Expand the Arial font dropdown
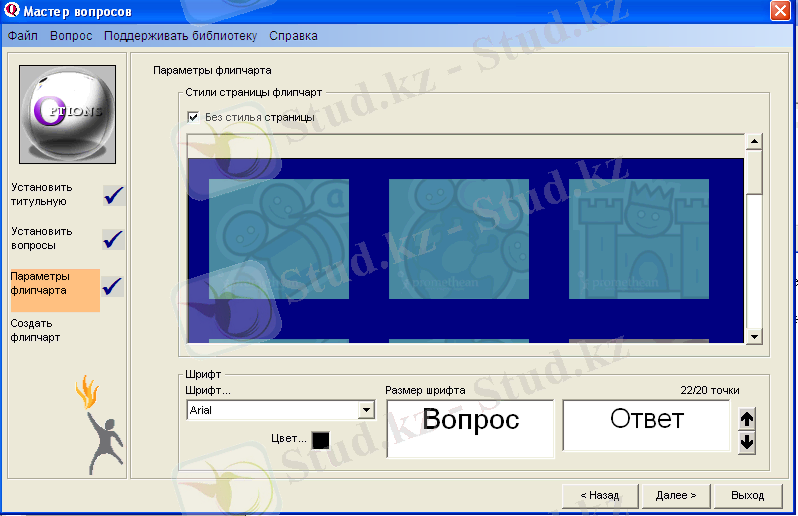 coord(366,410)
